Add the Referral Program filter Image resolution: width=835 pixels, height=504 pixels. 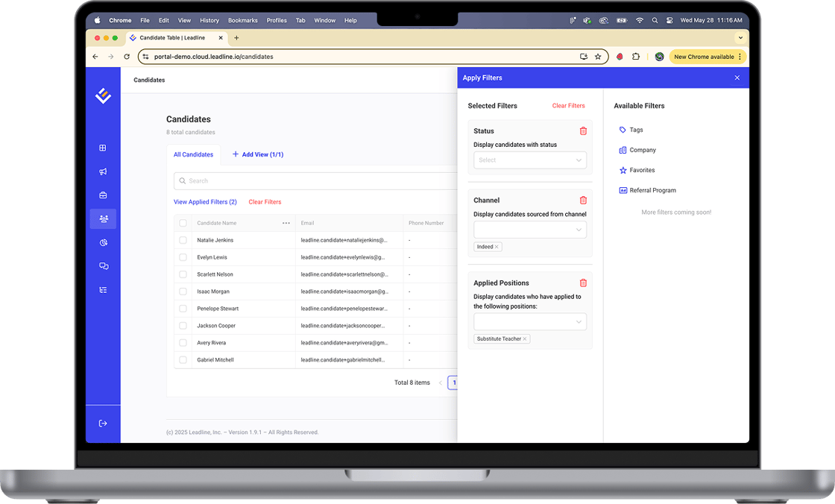coord(652,191)
